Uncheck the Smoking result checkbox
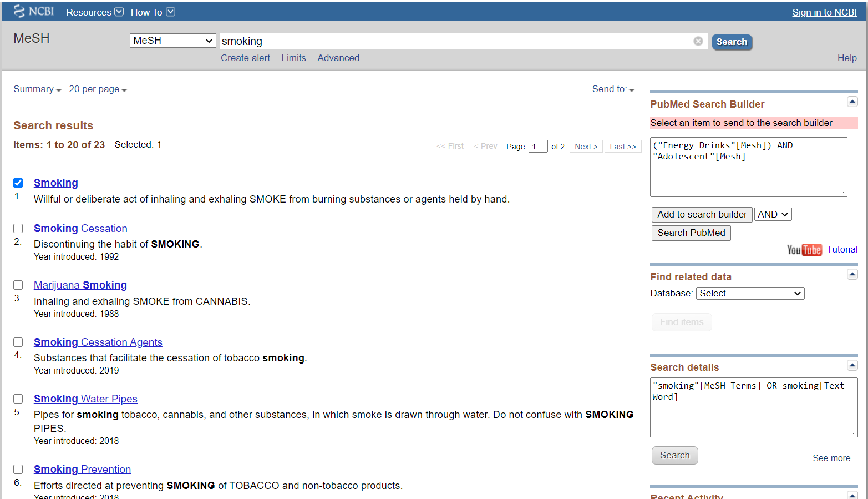 18,183
